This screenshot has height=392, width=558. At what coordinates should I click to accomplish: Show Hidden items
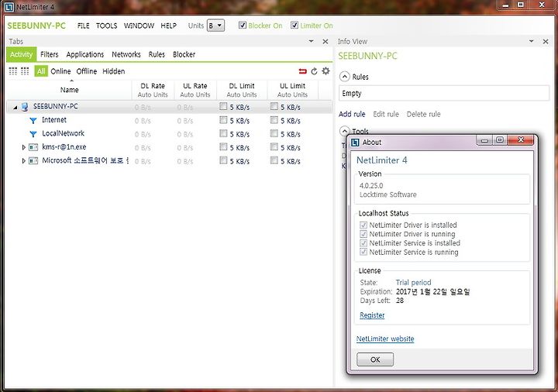113,71
